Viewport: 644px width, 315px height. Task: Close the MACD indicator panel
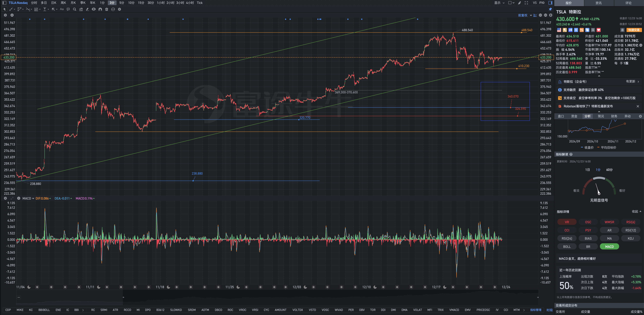tap(19, 198)
